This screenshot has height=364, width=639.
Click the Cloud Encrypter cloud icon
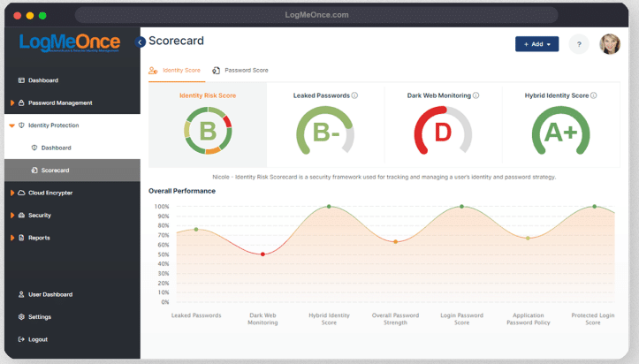coord(21,193)
